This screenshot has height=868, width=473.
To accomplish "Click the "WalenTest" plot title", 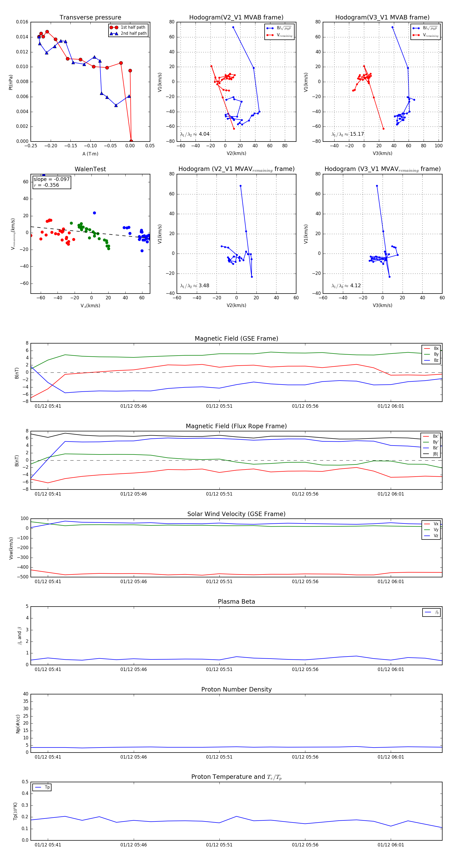I will (90, 169).
